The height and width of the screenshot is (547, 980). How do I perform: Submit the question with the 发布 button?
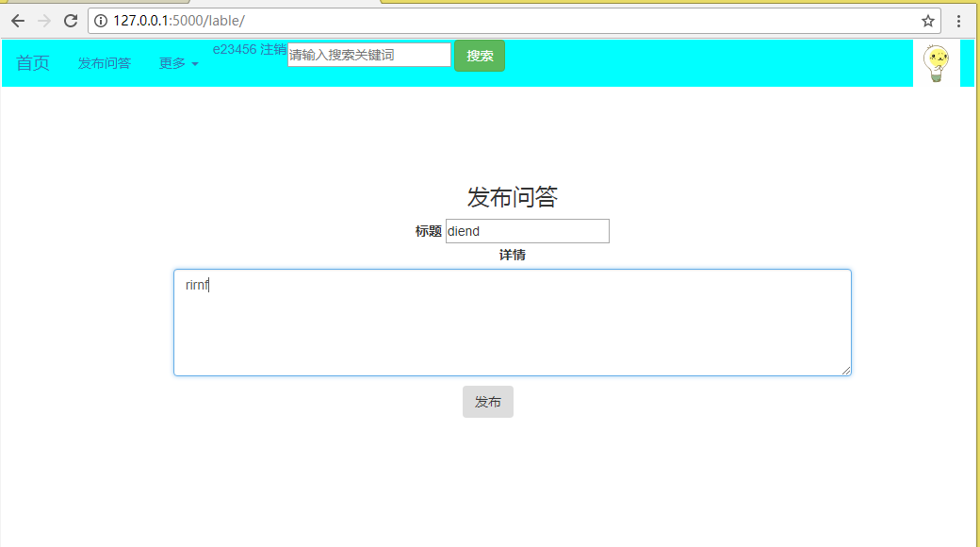(488, 402)
